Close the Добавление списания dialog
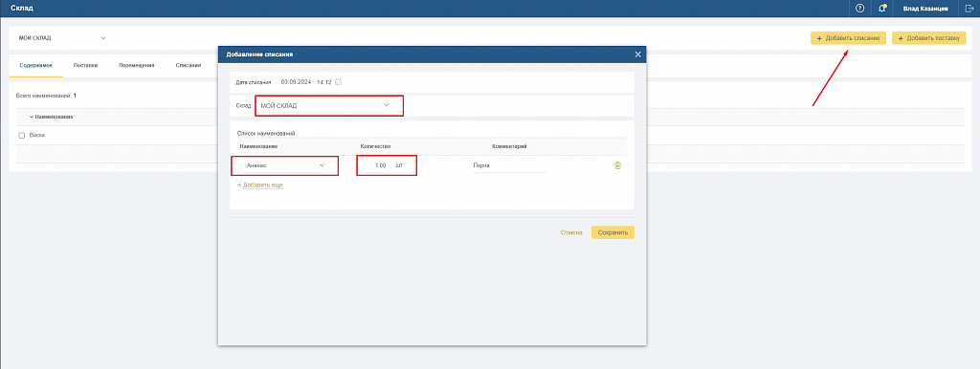The image size is (980, 369). point(637,54)
